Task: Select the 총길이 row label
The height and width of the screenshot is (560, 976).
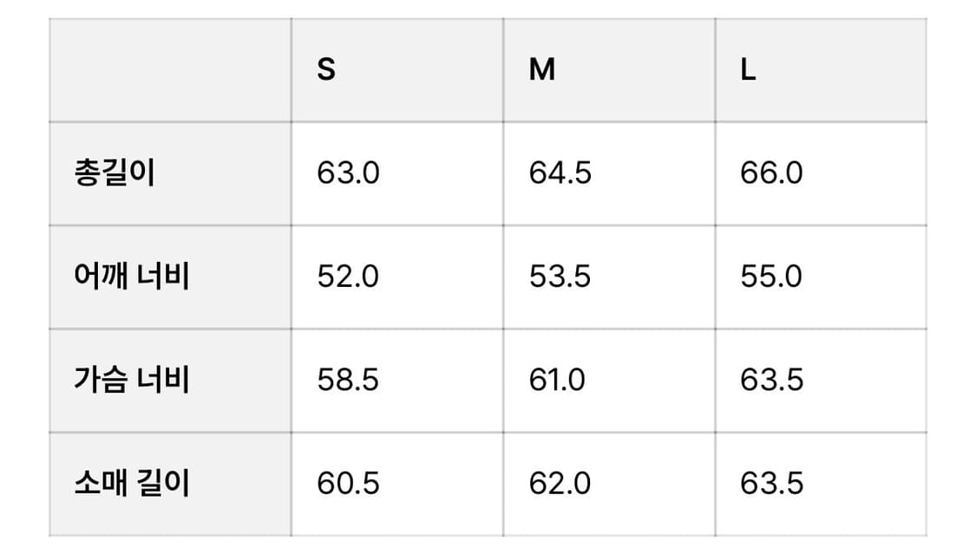Action: (x=115, y=173)
